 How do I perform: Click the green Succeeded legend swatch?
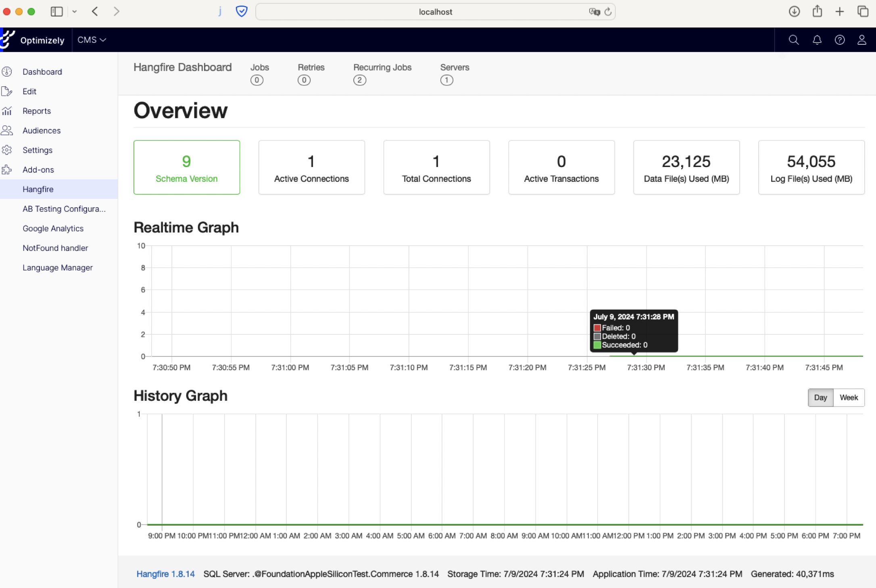pos(597,345)
